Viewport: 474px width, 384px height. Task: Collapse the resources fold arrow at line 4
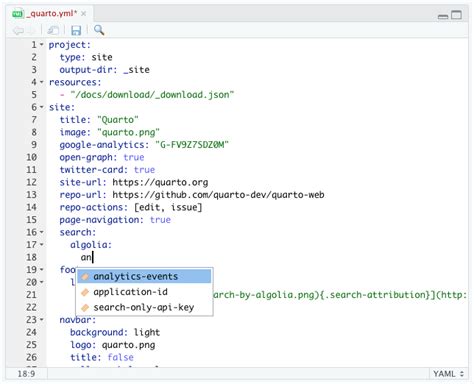42,82
